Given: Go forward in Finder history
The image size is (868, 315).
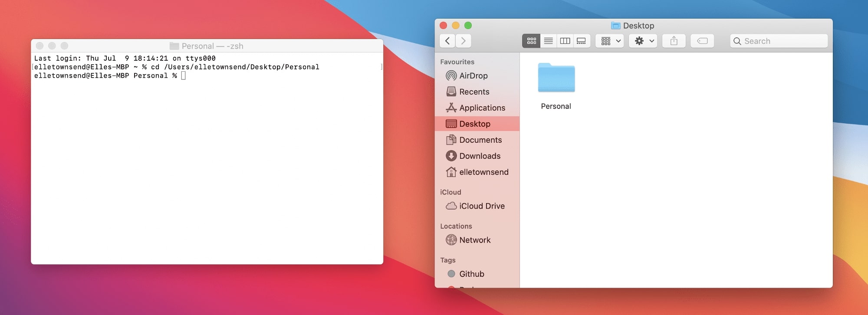Looking at the screenshot, I should [464, 41].
